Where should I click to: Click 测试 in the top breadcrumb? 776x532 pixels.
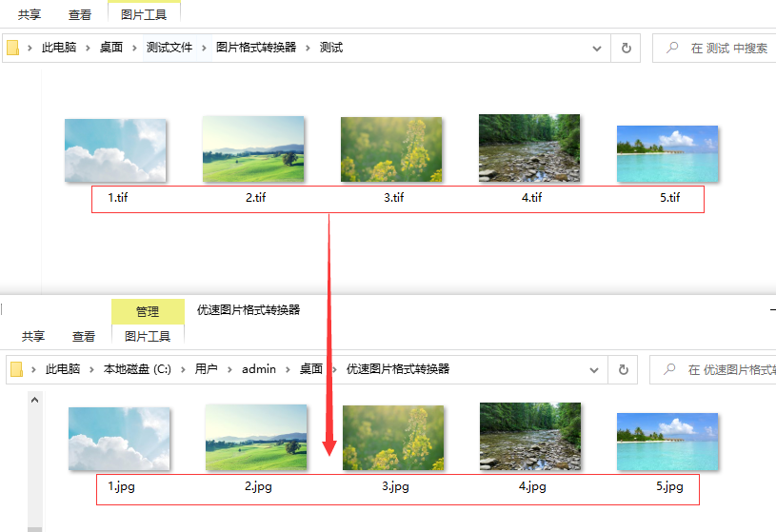click(331, 48)
